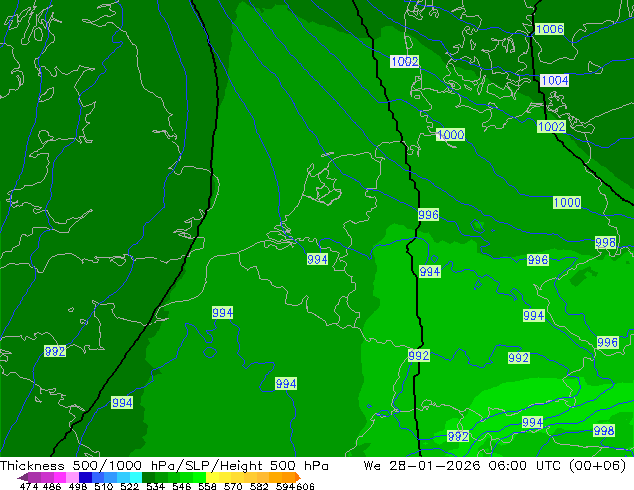Click the purple arrow tip starting the legend
Screen dimensions: 634x490
(x=23, y=477)
